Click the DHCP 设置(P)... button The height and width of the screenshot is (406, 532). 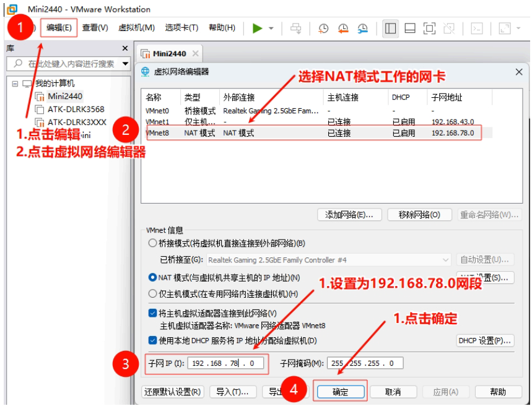tap(485, 340)
